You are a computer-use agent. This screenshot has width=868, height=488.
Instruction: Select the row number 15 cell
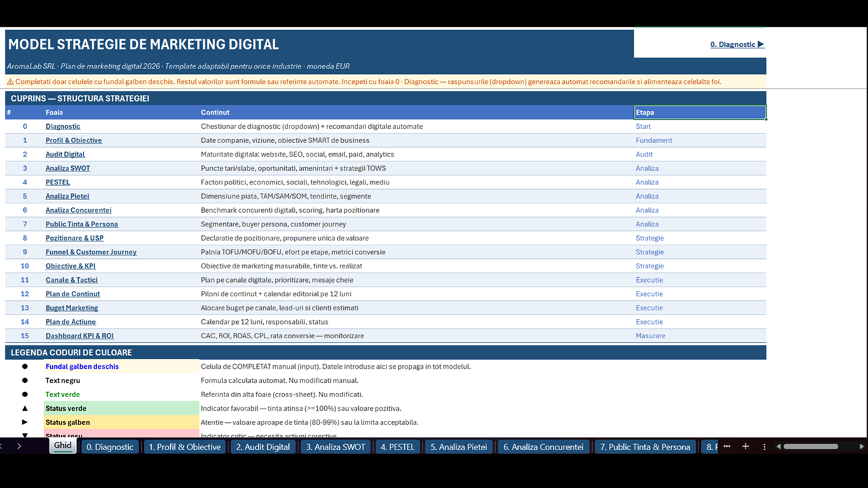(x=24, y=336)
